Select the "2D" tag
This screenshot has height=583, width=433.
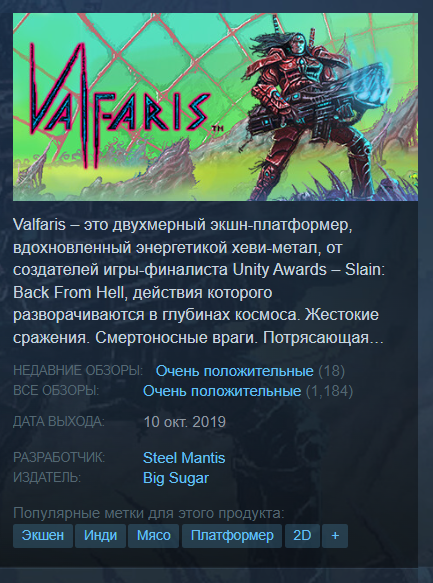click(x=302, y=536)
